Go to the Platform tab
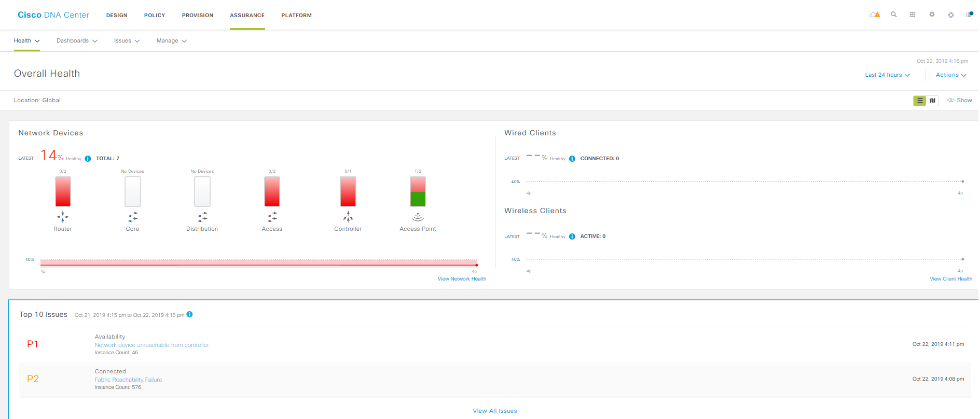Viewport: 980px width, 419px height. pyautogui.click(x=297, y=15)
